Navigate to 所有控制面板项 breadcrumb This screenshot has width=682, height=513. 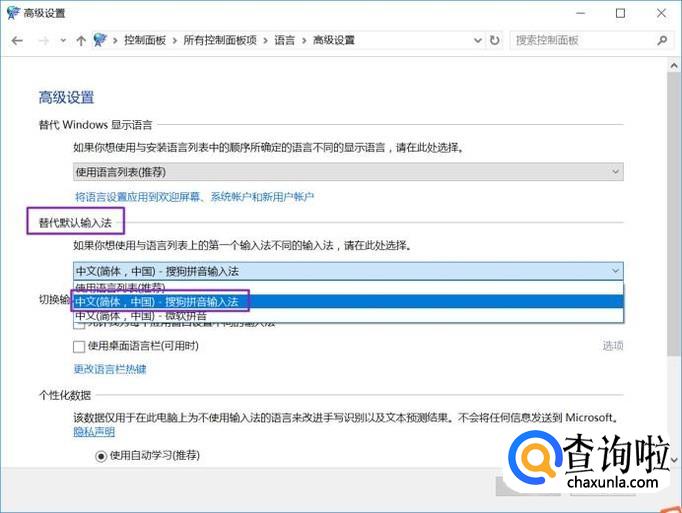220,40
